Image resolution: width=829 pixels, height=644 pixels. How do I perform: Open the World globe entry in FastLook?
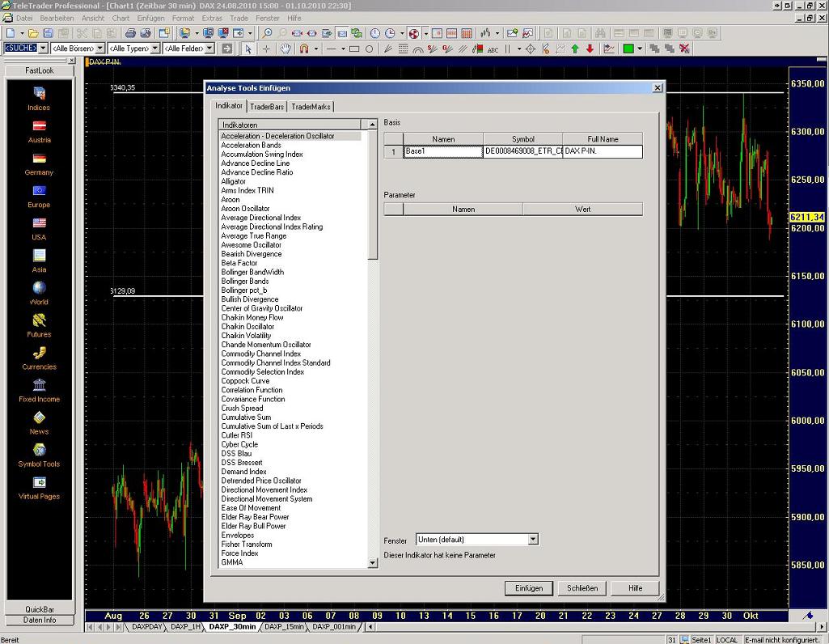[39, 294]
